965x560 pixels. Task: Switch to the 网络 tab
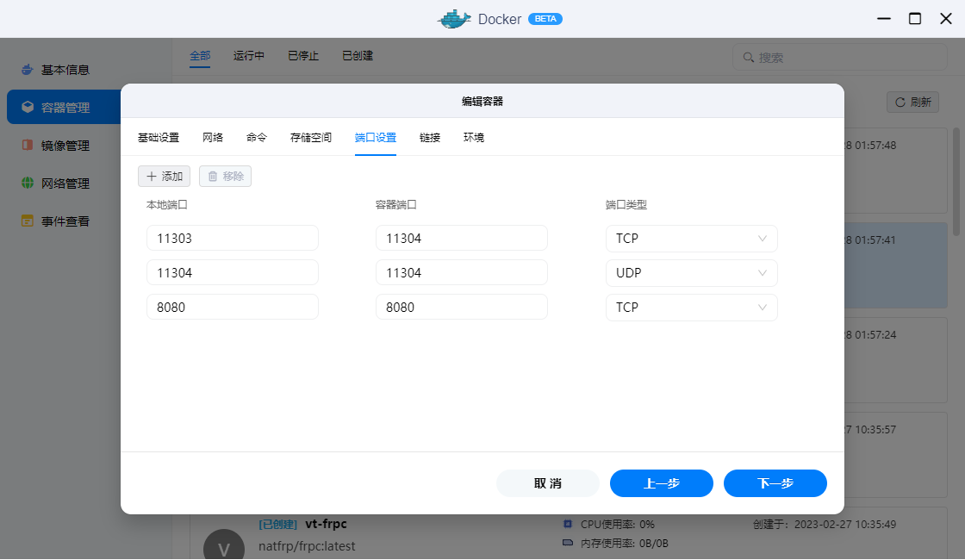pyautogui.click(x=212, y=137)
